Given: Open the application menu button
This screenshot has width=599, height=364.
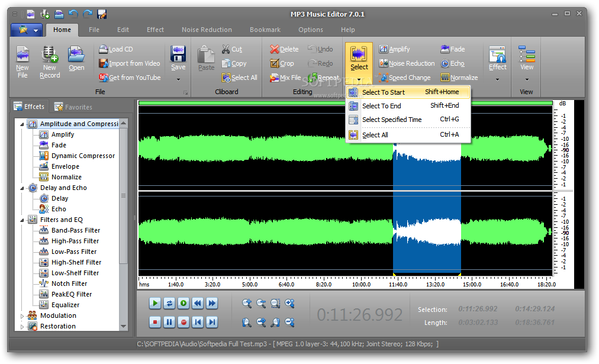Looking at the screenshot, I should 27,30.
